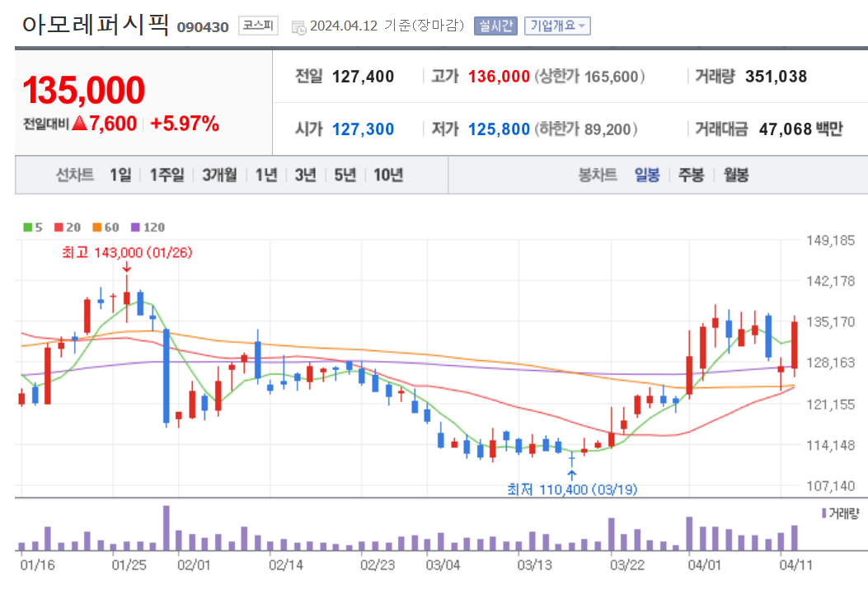Click the 2024.04.12 기준(장마감) date text
Viewport: 868px width, 590px height.
click(x=387, y=26)
